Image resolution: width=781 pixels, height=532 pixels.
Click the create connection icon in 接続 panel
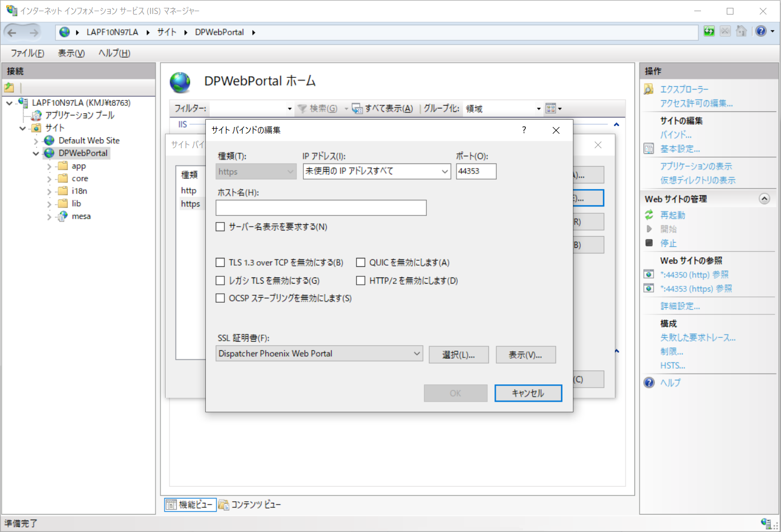pyautogui.click(x=9, y=88)
